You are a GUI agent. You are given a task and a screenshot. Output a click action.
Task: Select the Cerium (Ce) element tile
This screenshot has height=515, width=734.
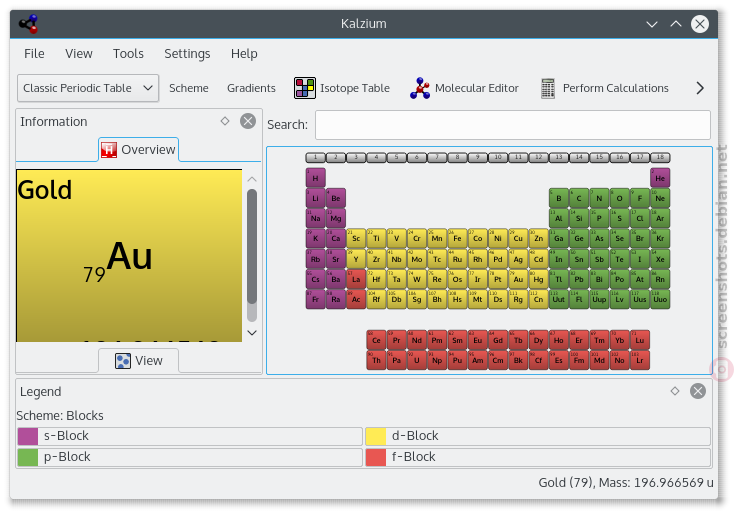376,340
